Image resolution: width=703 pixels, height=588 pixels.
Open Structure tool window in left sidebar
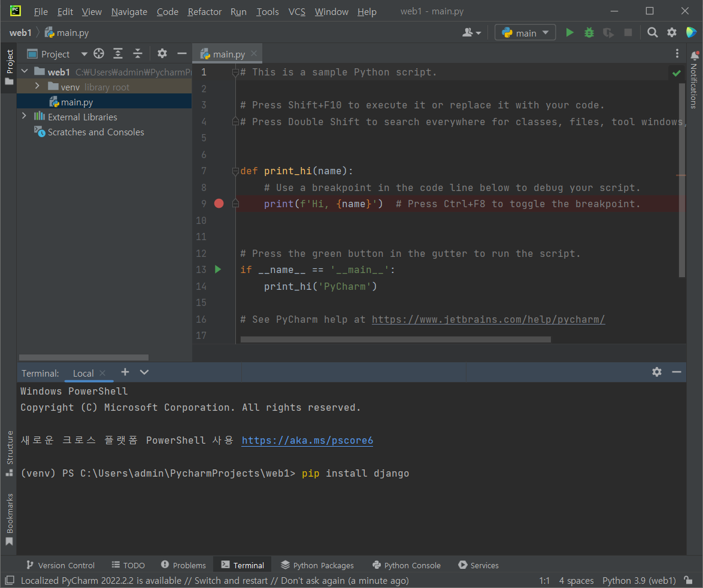point(10,453)
